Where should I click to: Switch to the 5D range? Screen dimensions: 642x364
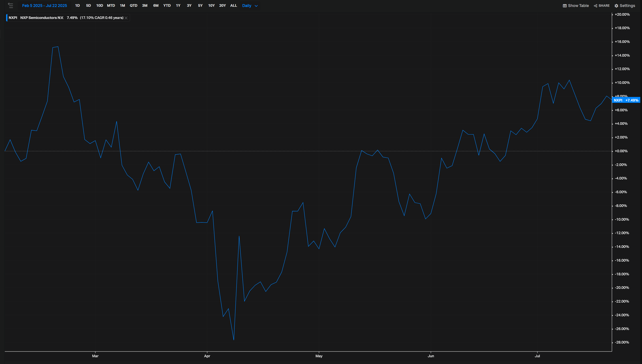click(88, 5)
